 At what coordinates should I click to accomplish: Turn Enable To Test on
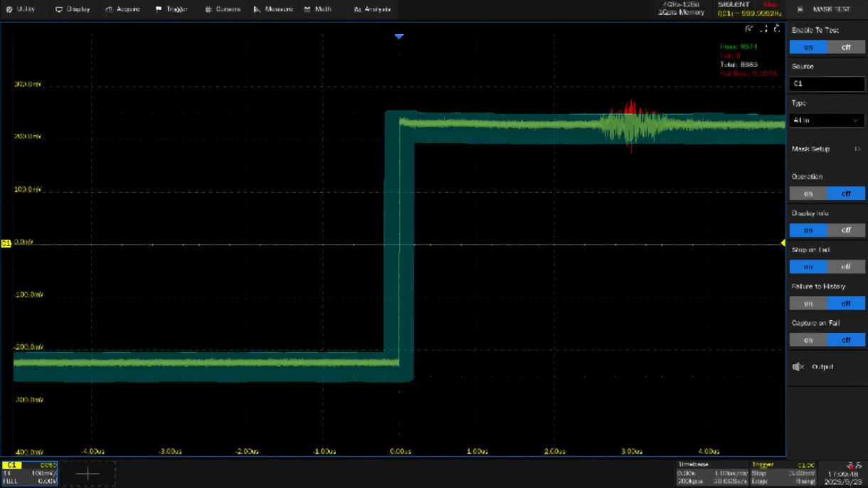point(808,48)
